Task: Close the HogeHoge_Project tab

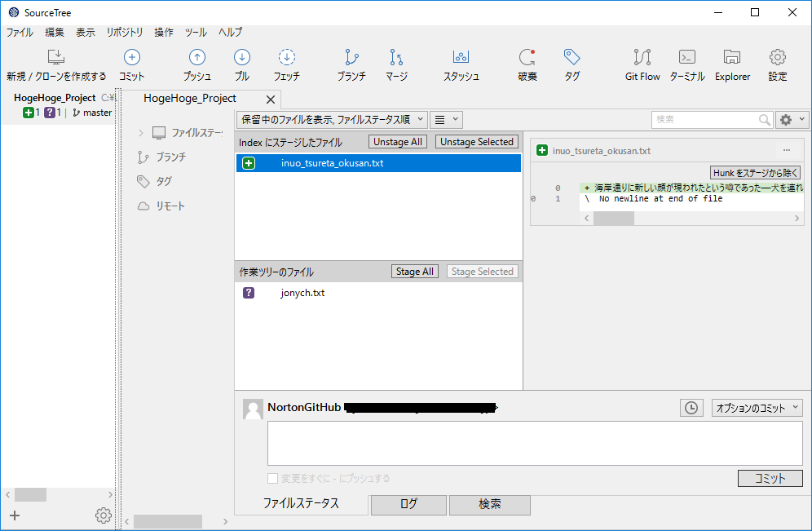Action: [x=271, y=100]
